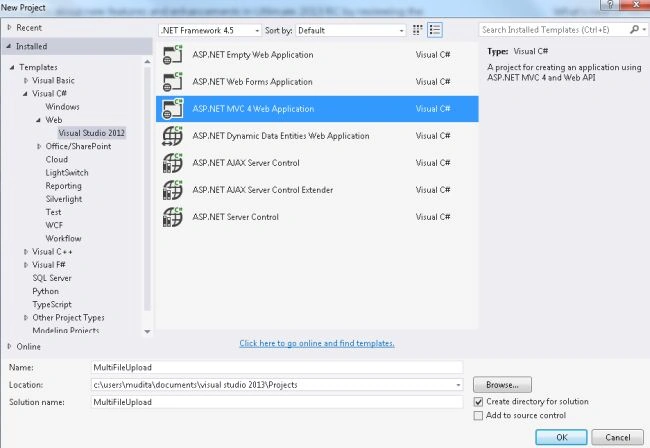Click the OK button
The height and width of the screenshot is (448, 650).
[561, 437]
